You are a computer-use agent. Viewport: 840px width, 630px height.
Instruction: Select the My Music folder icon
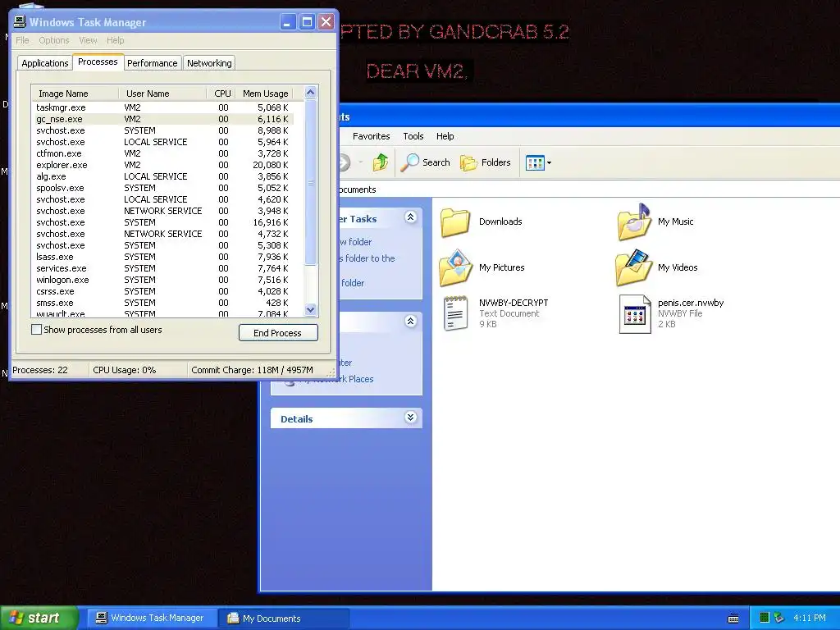pos(634,221)
